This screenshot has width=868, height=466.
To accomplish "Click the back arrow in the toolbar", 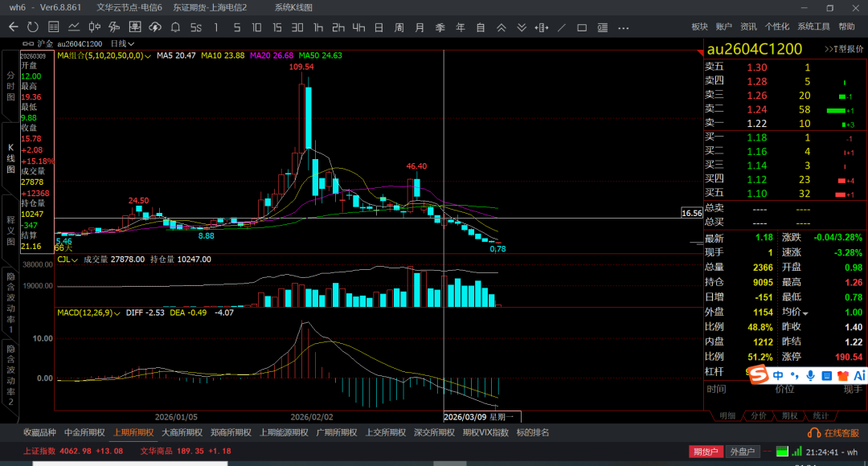I will click(x=13, y=27).
